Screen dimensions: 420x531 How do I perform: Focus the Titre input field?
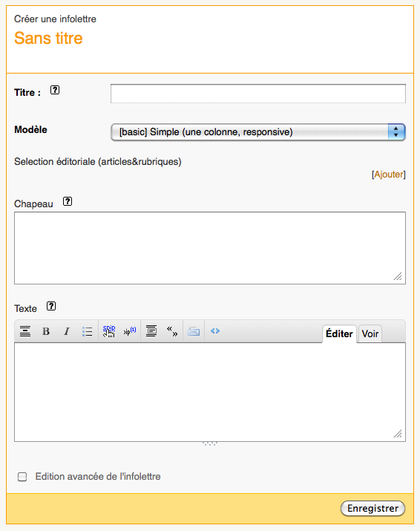(258, 94)
